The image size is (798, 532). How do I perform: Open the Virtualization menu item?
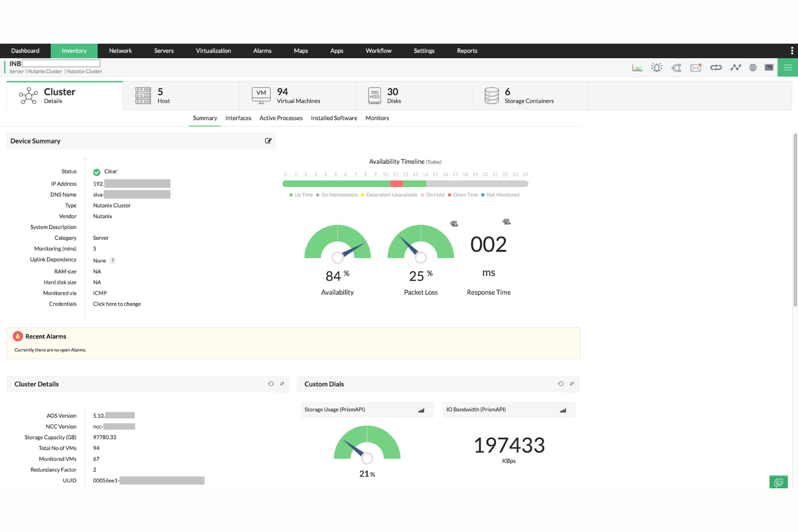pos(213,51)
